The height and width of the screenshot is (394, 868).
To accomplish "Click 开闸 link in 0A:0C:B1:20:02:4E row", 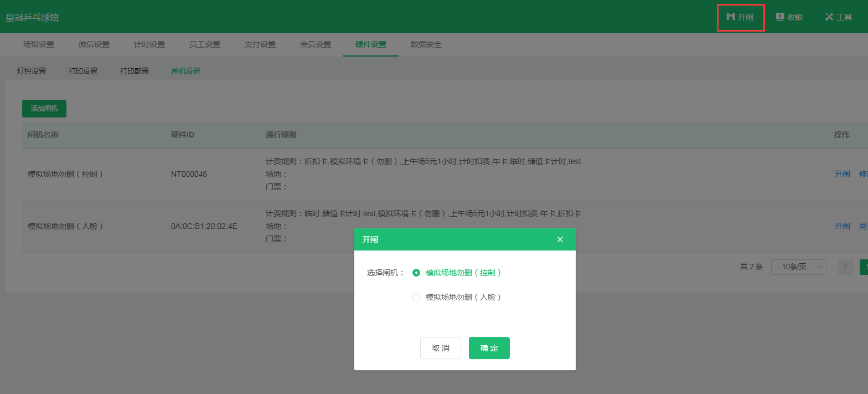I will (842, 226).
